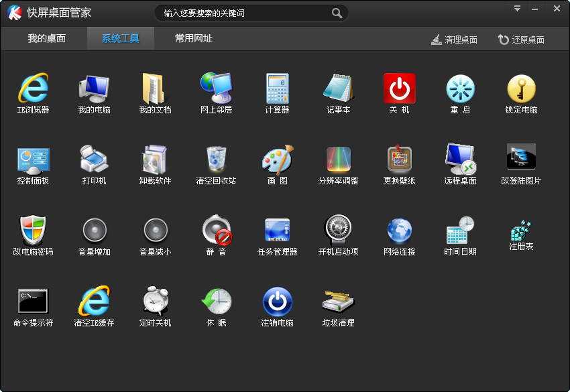
Task: Launch 记事本 notepad
Action: click(338, 88)
